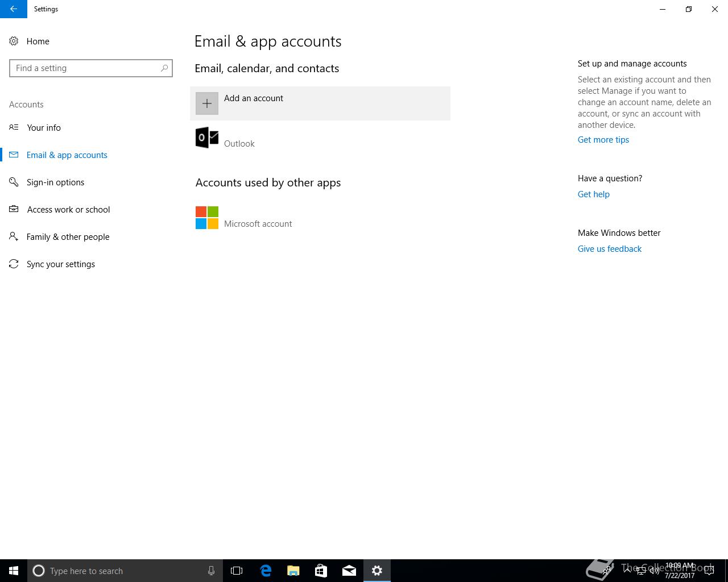Open Sign-in options page
This screenshot has width=728, height=582.
point(55,182)
